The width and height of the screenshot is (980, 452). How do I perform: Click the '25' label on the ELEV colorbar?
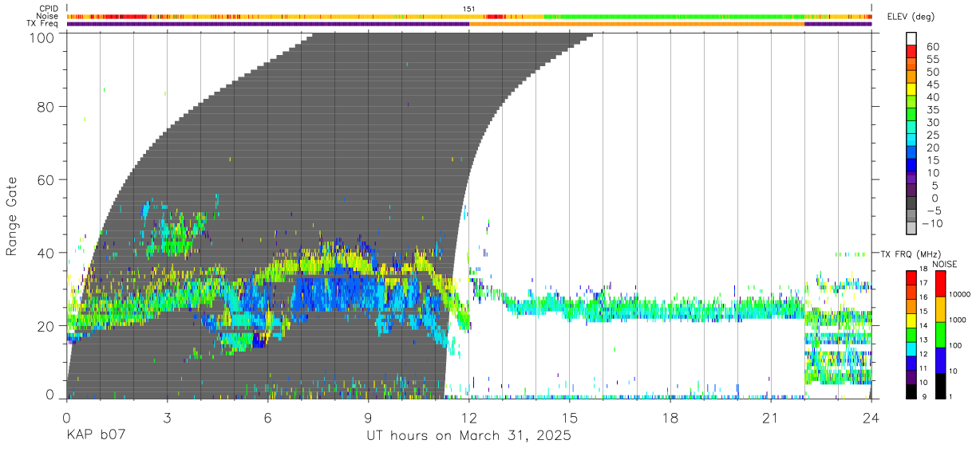click(x=932, y=136)
